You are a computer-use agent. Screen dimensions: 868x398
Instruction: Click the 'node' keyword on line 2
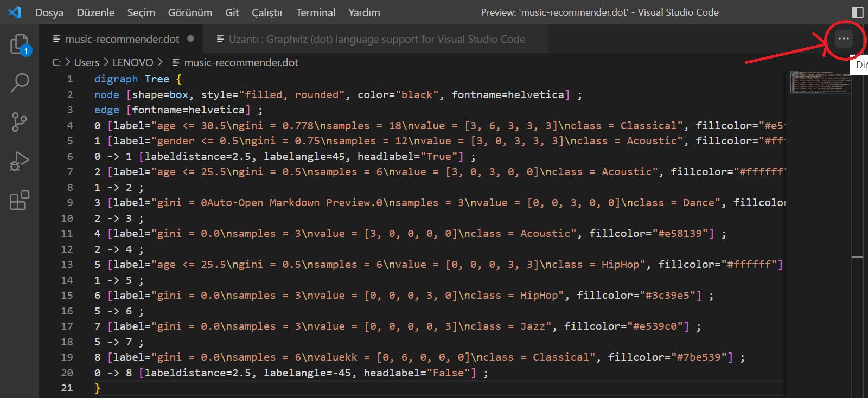(107, 95)
